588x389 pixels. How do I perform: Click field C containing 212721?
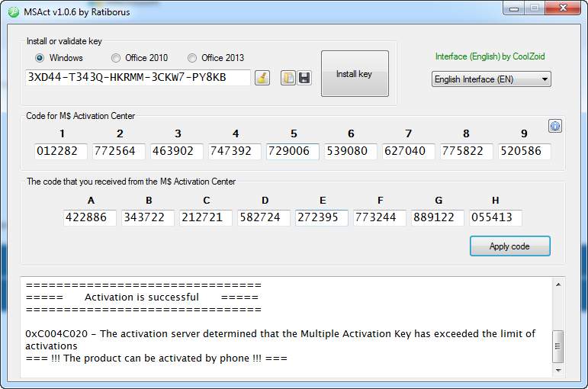click(x=205, y=217)
